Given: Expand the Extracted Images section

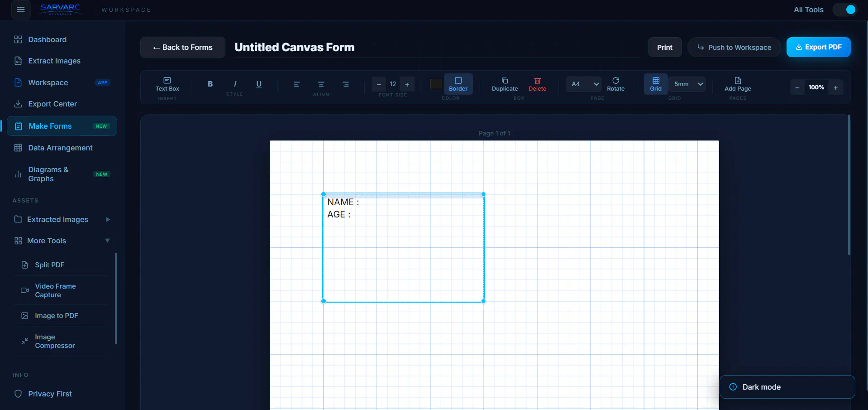Looking at the screenshot, I should click(62, 219).
